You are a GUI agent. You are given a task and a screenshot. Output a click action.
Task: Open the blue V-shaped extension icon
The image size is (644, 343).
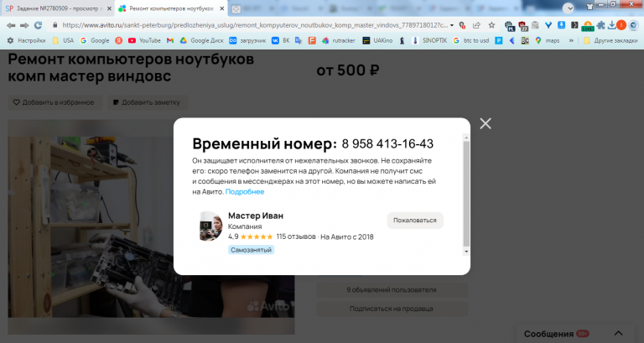pos(548,25)
